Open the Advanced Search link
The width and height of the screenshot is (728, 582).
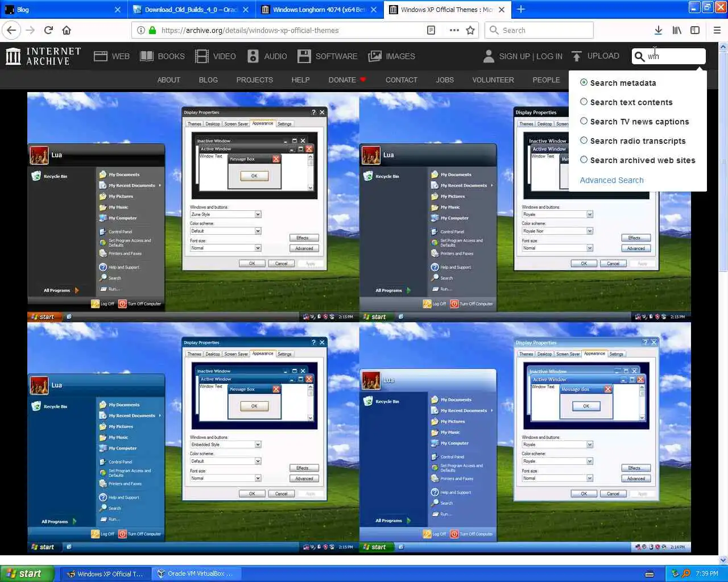pos(611,180)
